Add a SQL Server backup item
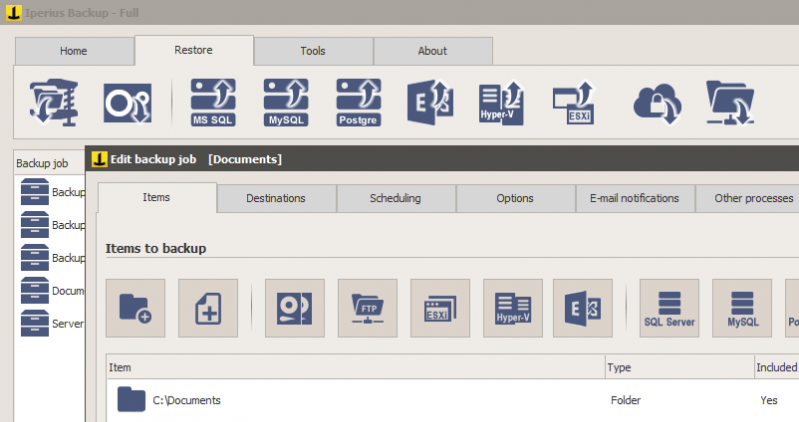 tap(670, 308)
